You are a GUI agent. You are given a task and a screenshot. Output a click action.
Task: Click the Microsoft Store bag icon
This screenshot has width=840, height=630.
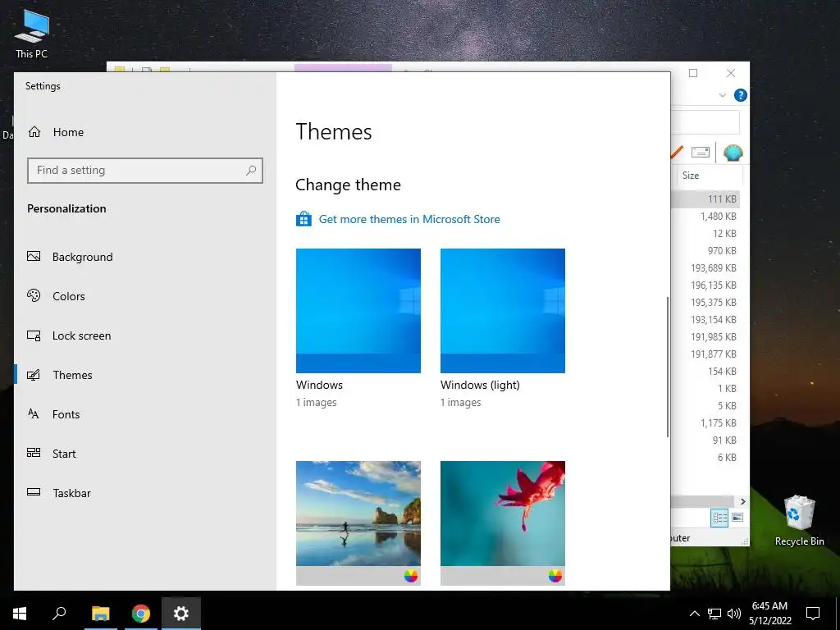tap(304, 219)
